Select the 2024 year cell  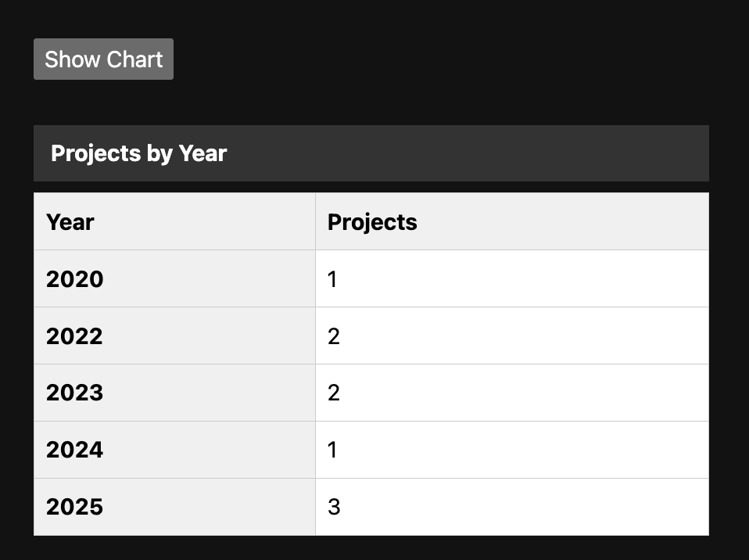coord(74,450)
